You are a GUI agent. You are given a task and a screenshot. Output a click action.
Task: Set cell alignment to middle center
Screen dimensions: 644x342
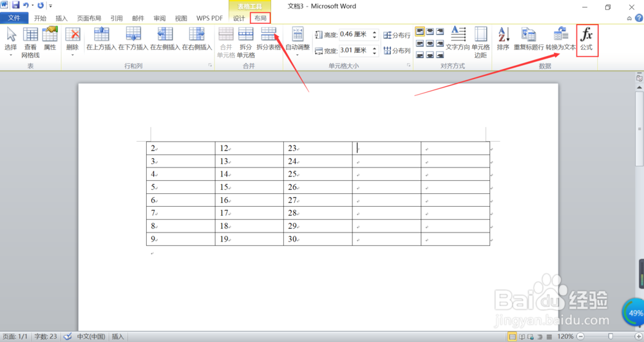coord(430,43)
